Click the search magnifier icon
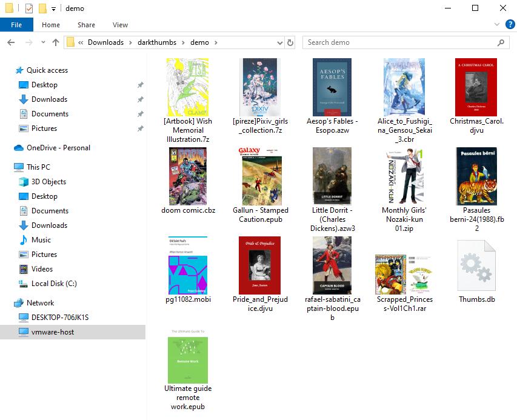This screenshot has height=420, width=517. [x=501, y=42]
